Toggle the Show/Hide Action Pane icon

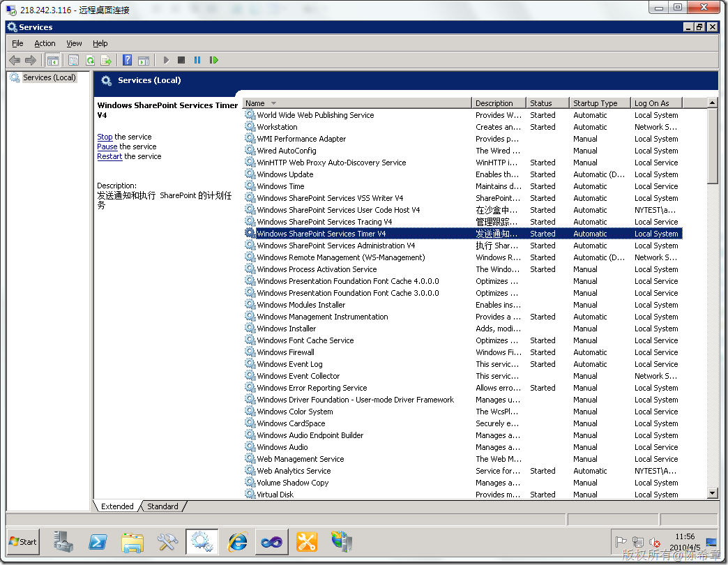click(144, 60)
